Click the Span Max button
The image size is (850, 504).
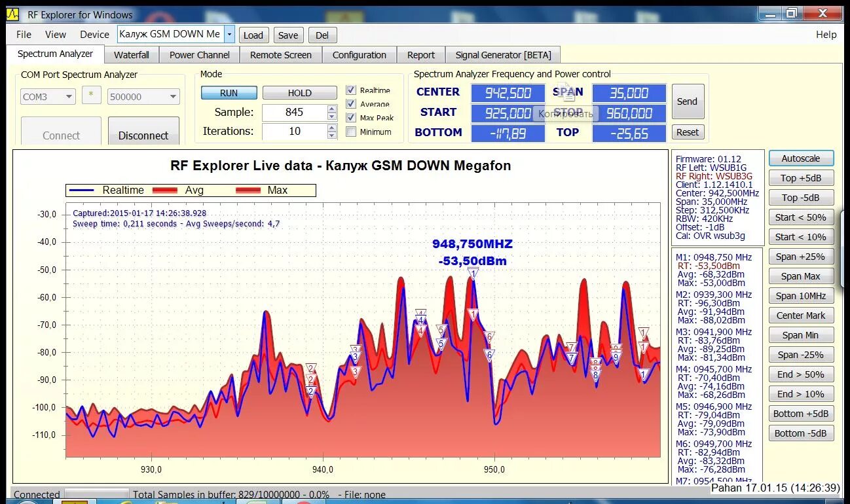coord(801,276)
